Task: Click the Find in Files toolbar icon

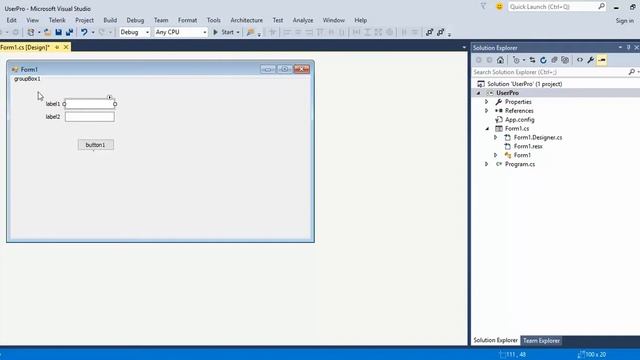Action: coord(250,32)
